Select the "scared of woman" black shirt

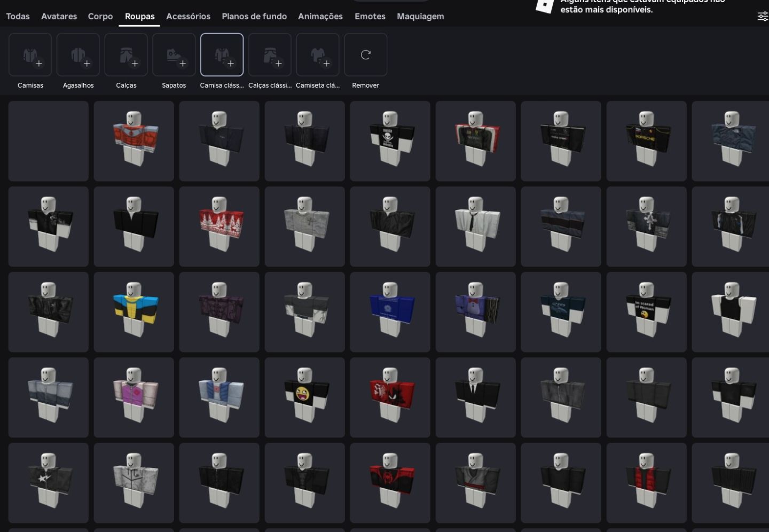pyautogui.click(x=647, y=312)
